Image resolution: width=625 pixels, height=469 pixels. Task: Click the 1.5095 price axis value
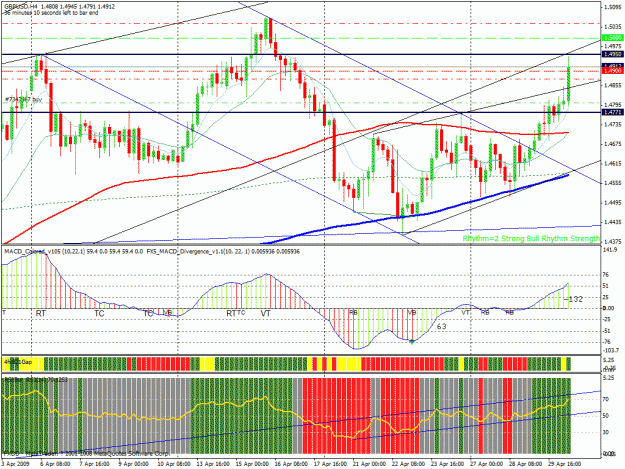pyautogui.click(x=613, y=7)
